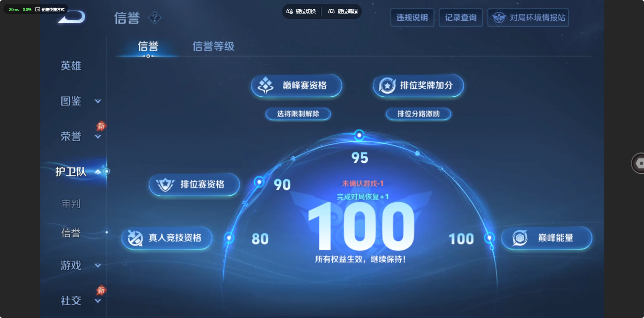This screenshot has height=318, width=644.
Task: Click the 排位奖牌加分 star icon
Action: [387, 86]
